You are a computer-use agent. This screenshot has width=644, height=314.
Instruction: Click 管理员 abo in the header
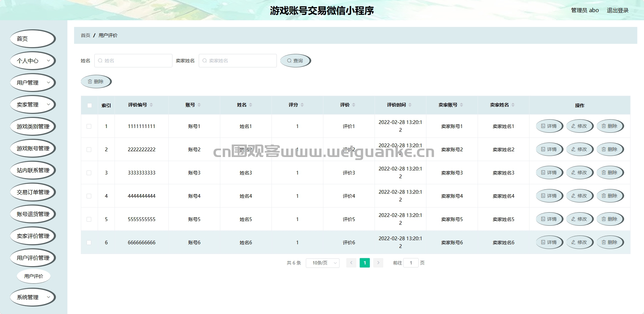click(585, 10)
